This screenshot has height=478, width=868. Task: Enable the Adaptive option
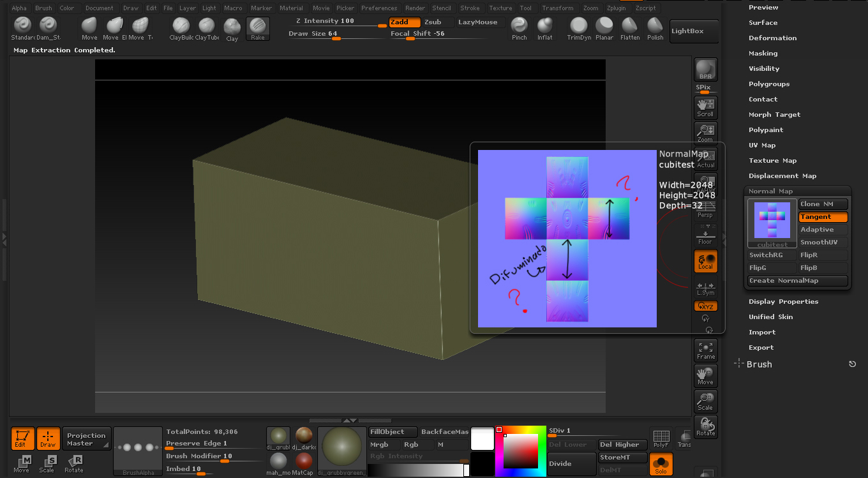point(823,230)
